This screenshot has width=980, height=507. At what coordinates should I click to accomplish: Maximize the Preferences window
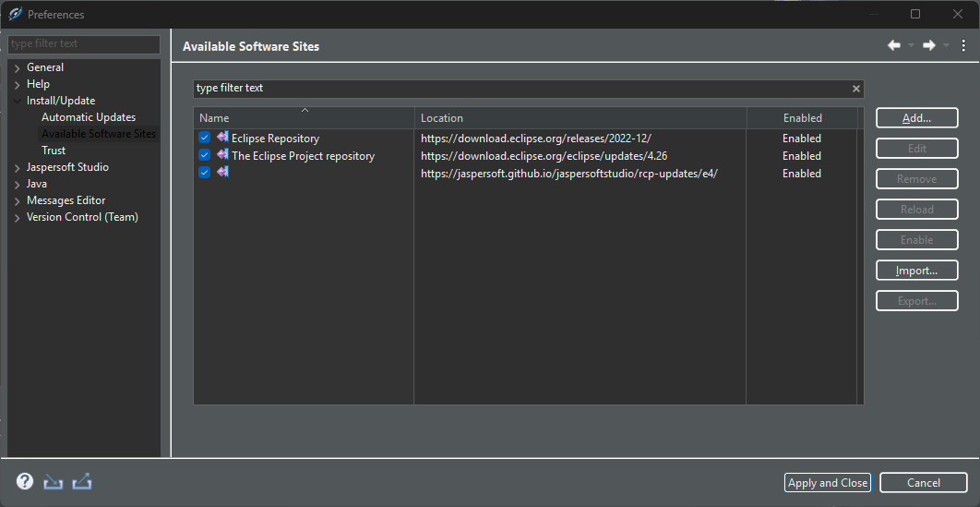click(915, 14)
